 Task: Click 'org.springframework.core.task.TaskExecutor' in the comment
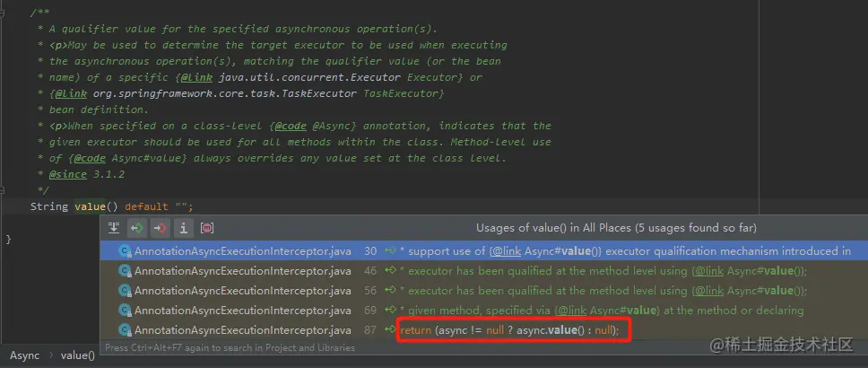(225, 93)
